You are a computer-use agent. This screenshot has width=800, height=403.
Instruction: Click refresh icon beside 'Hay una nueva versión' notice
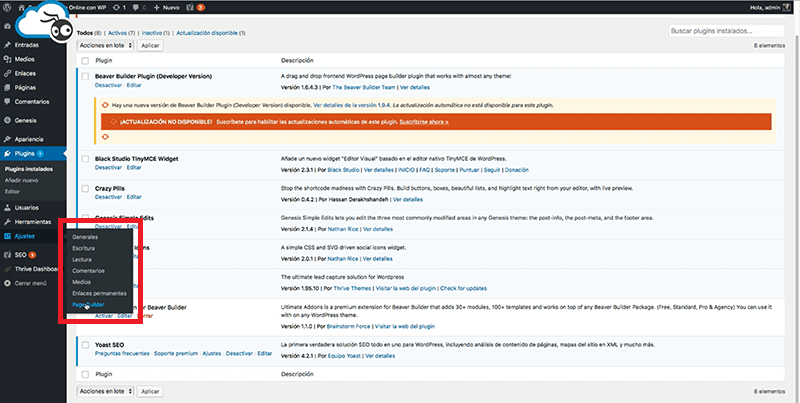point(105,105)
